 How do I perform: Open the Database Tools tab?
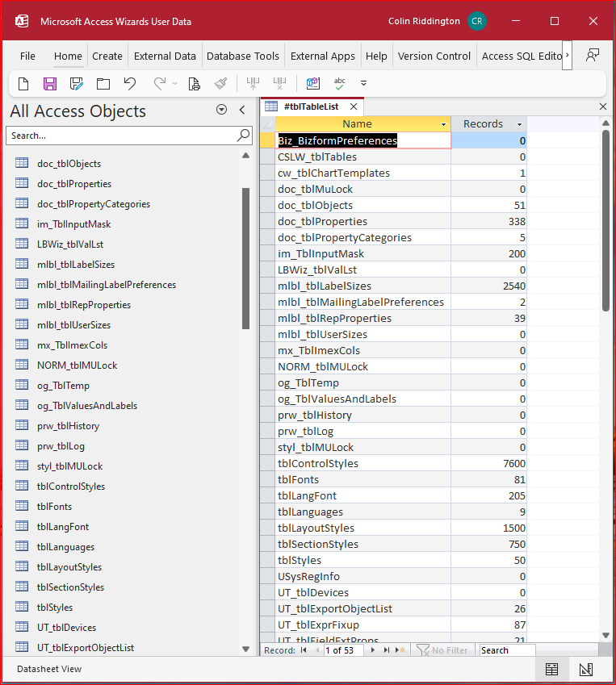click(x=243, y=56)
